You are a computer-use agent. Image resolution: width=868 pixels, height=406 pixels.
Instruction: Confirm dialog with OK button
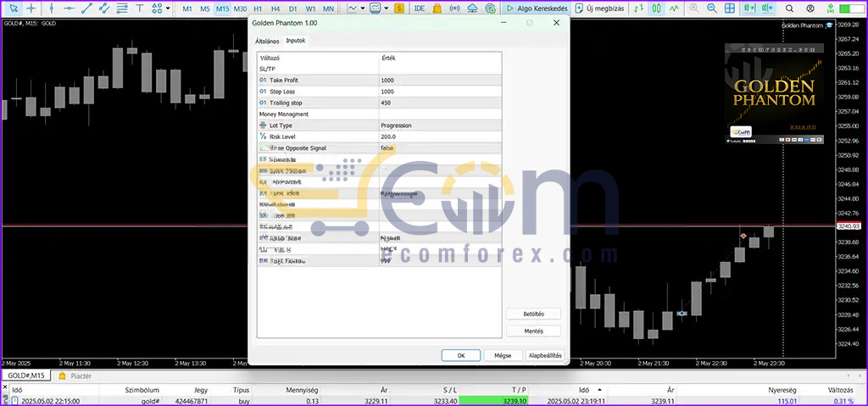pos(461,356)
